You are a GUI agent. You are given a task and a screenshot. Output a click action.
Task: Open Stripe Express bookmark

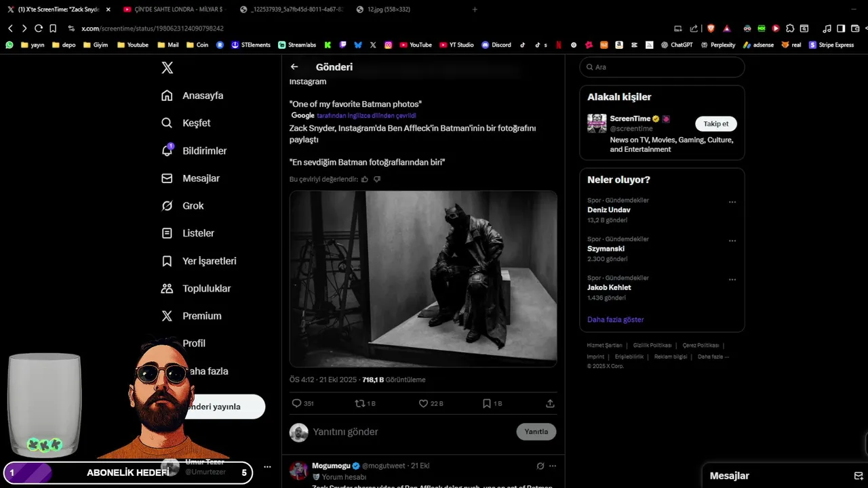coord(831,45)
